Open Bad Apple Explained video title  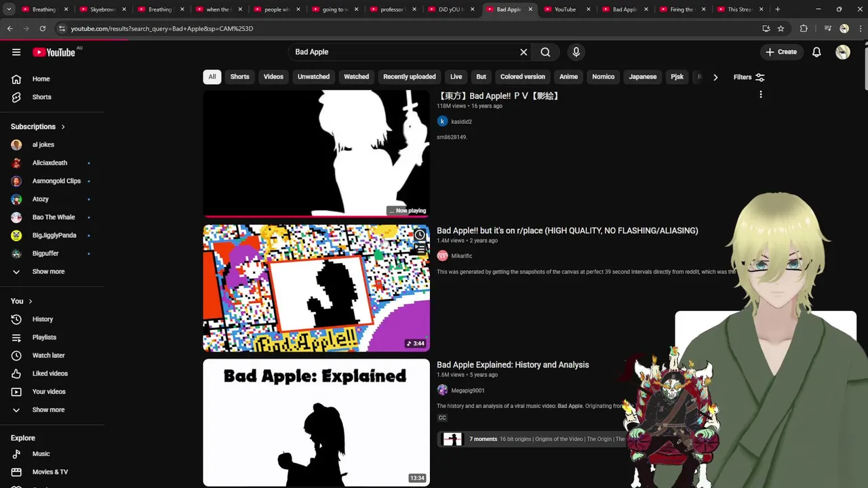click(513, 365)
